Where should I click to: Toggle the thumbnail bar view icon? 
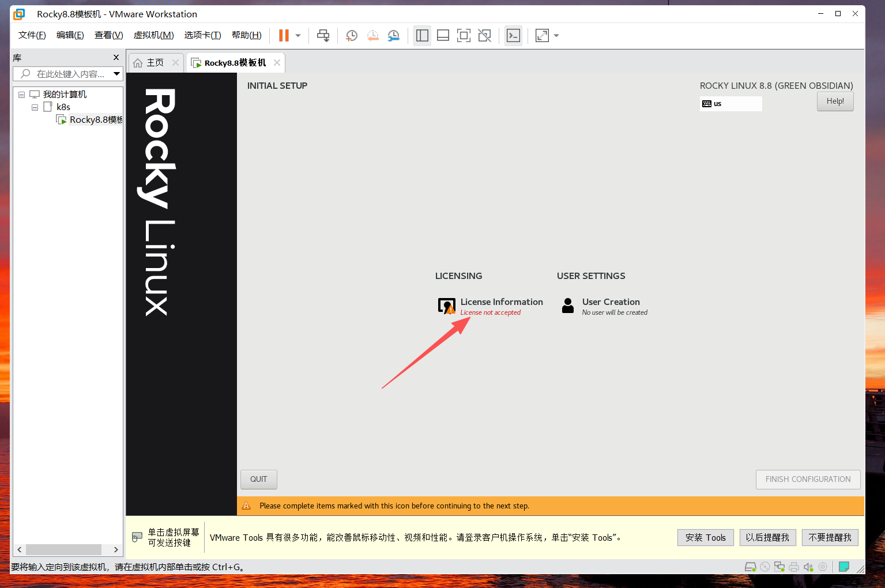pyautogui.click(x=443, y=36)
